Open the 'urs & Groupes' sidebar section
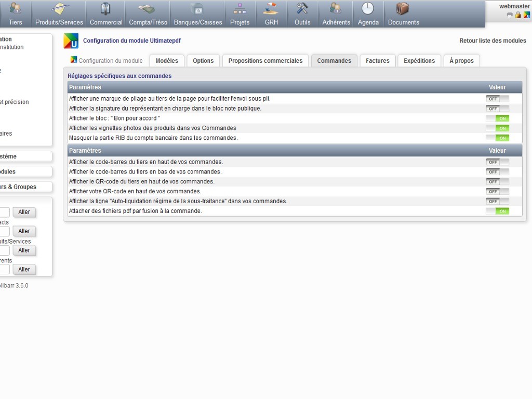Viewport: 532px width, 399px height. [x=18, y=187]
